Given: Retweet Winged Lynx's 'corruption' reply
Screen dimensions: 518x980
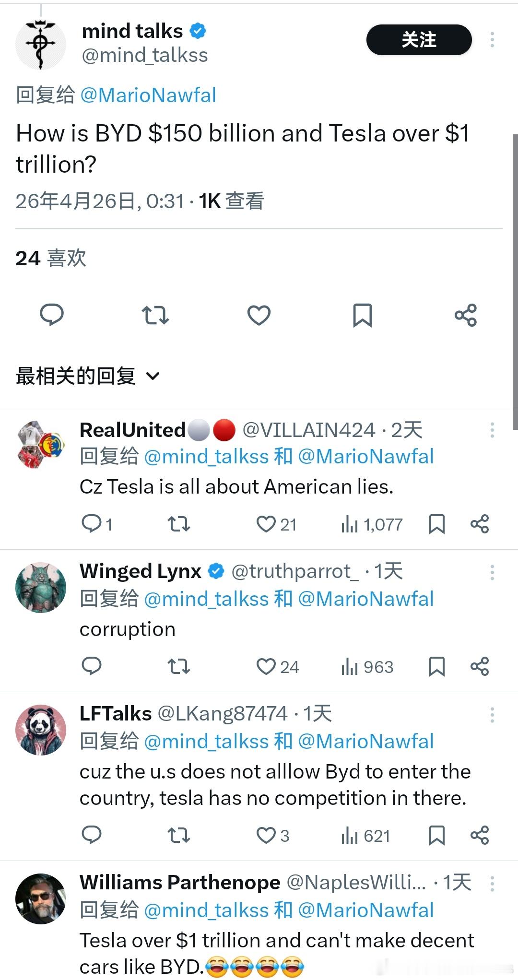Looking at the screenshot, I should 178,666.
